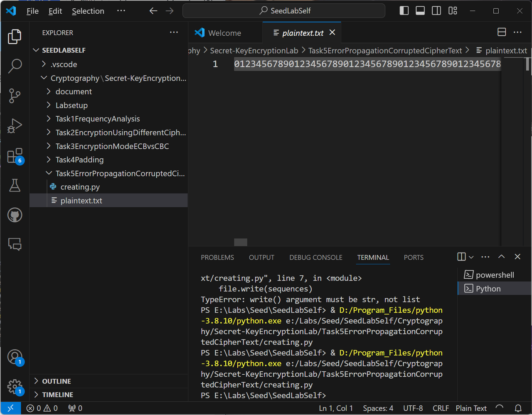Viewport: 532px width, 415px height.
Task: Open the menu bar overflow ellipsis
Action: point(121,11)
